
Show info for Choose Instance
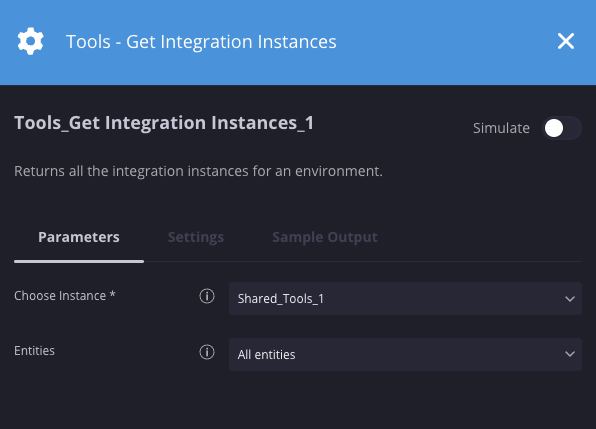click(x=207, y=296)
